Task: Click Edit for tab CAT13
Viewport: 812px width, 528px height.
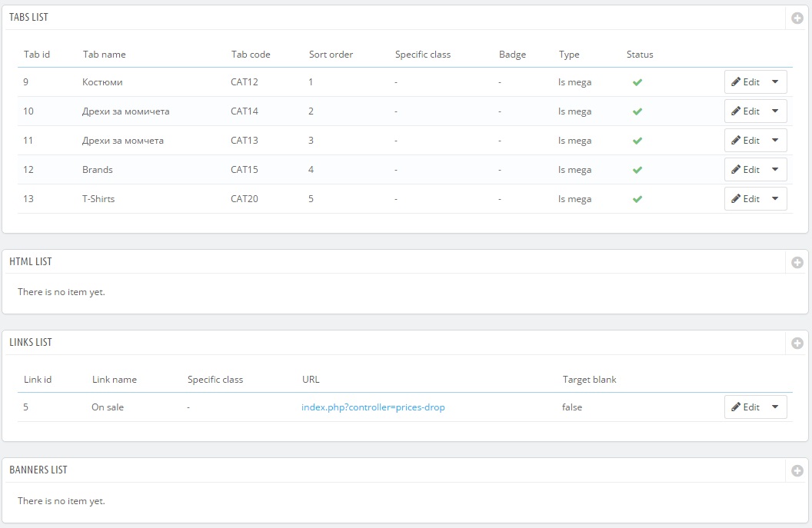Action: (x=745, y=141)
